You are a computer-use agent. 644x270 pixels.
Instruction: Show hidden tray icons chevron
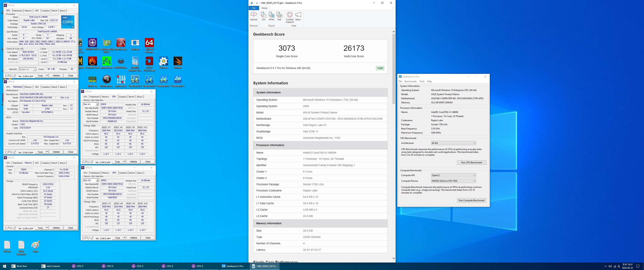605,266
